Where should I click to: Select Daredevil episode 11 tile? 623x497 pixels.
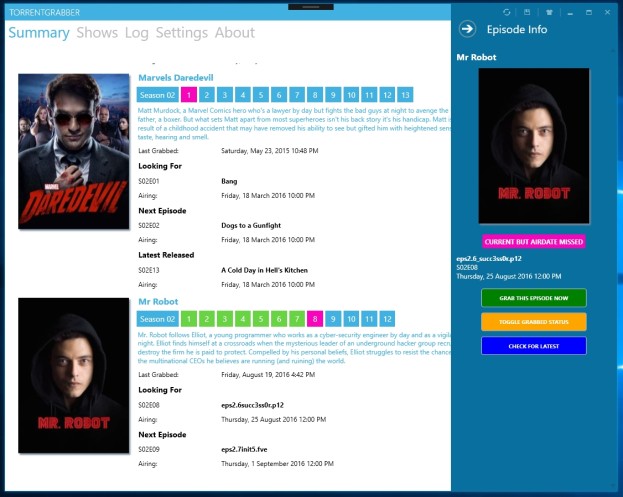point(369,95)
